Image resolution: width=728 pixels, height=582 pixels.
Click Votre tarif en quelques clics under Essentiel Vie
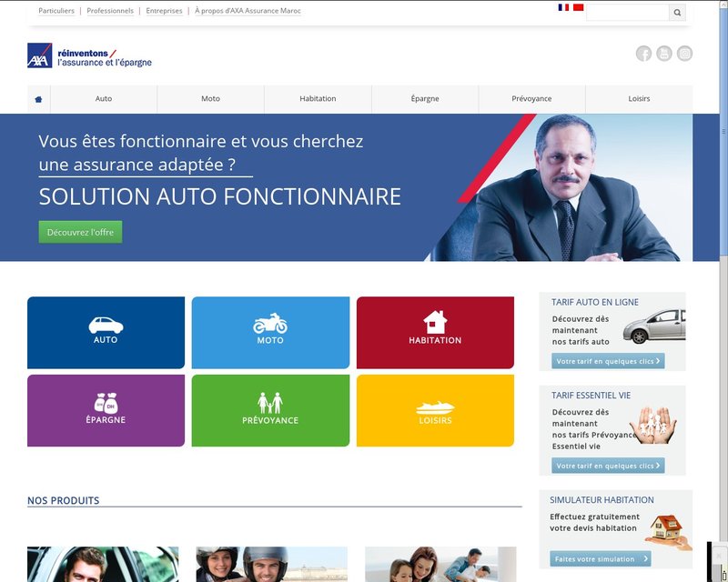pos(608,466)
